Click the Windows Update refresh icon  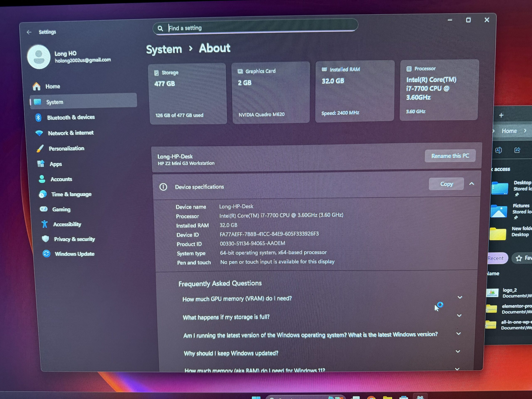[x=46, y=254]
